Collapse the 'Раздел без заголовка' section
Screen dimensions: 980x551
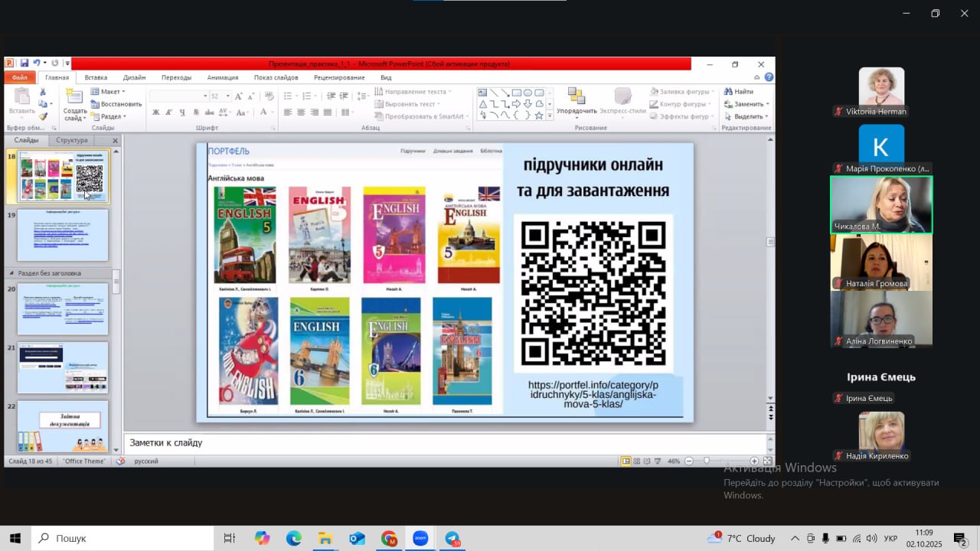point(11,273)
